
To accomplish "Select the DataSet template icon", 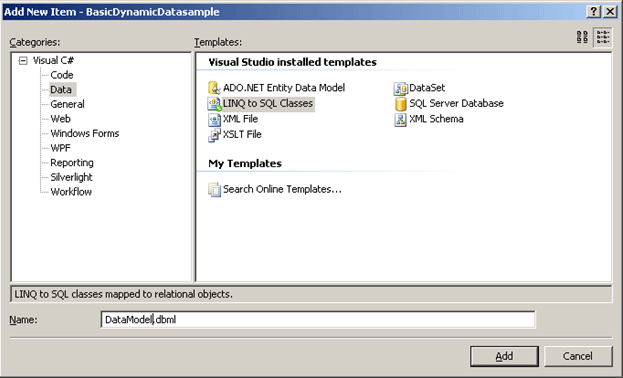I will coord(400,88).
